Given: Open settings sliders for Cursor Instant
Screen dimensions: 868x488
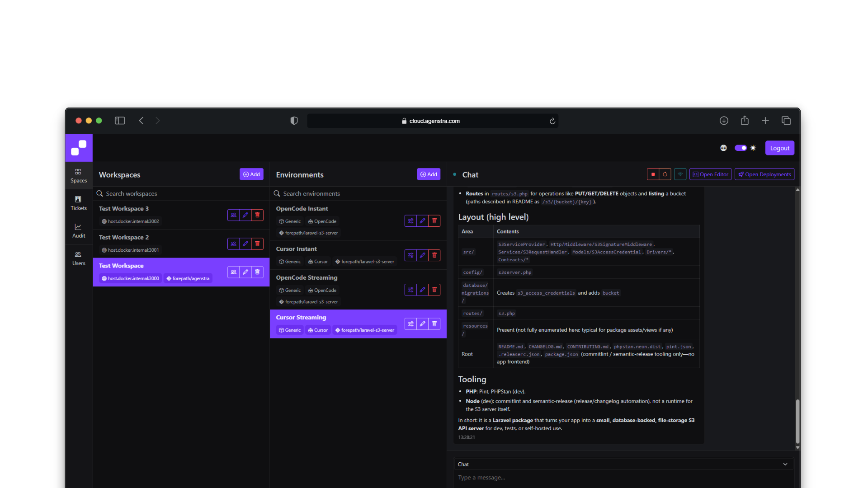Looking at the screenshot, I should coord(410,255).
